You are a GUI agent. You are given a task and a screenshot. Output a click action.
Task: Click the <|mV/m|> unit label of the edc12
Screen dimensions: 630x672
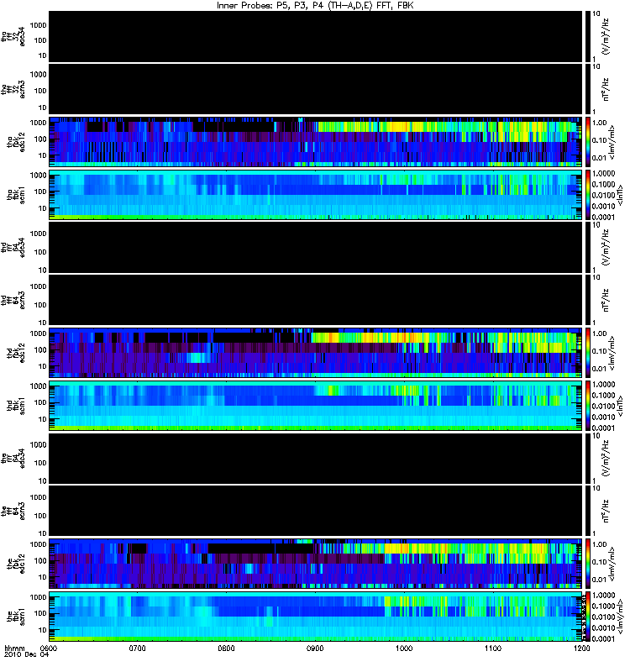click(x=612, y=564)
